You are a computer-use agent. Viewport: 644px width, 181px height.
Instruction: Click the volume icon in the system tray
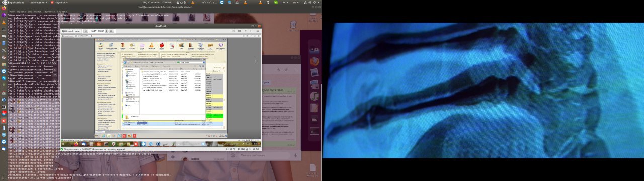pyautogui.click(x=310, y=2)
